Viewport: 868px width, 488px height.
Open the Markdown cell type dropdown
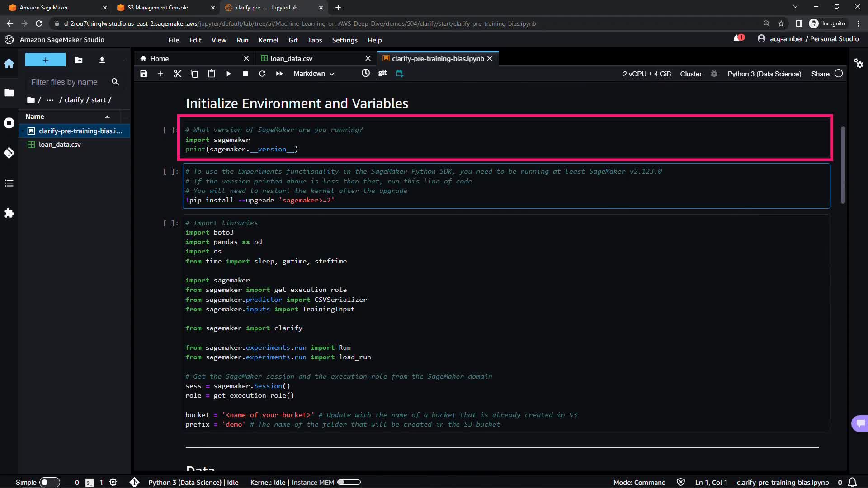(314, 74)
